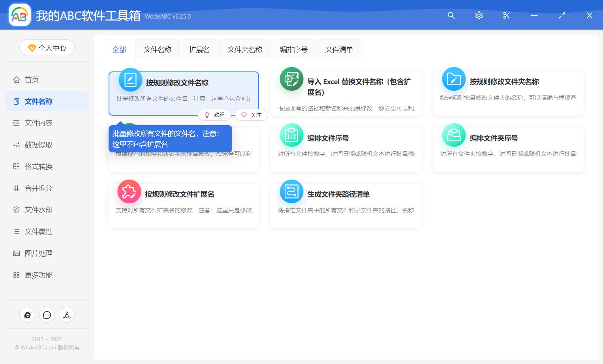The image size is (603, 364).
Task: Open the chat bubble feedback icon
Action: 47,315
